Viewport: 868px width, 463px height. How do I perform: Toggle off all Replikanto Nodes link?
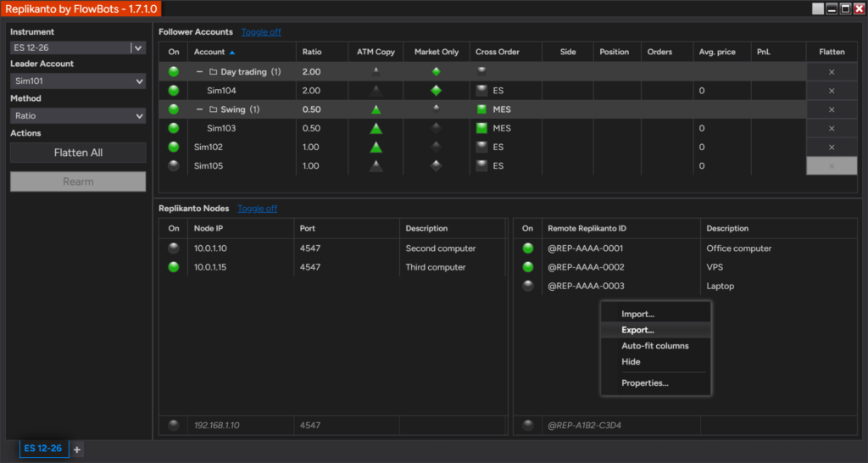[x=258, y=209]
